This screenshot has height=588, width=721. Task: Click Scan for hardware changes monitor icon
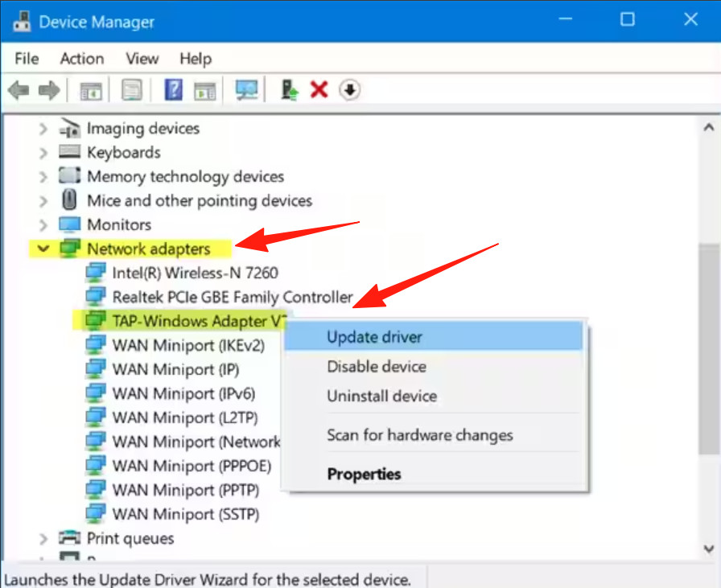[246, 89]
